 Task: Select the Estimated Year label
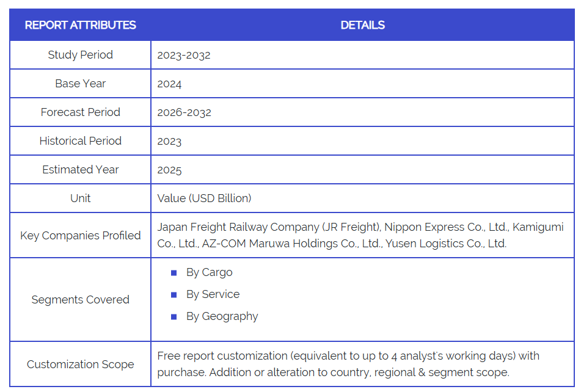click(80, 170)
